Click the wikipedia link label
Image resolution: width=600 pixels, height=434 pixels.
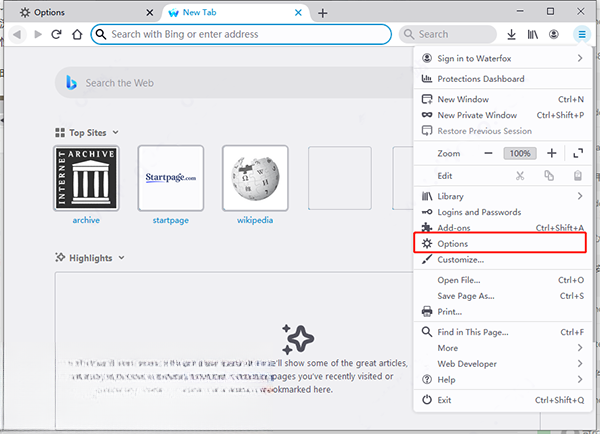(255, 220)
